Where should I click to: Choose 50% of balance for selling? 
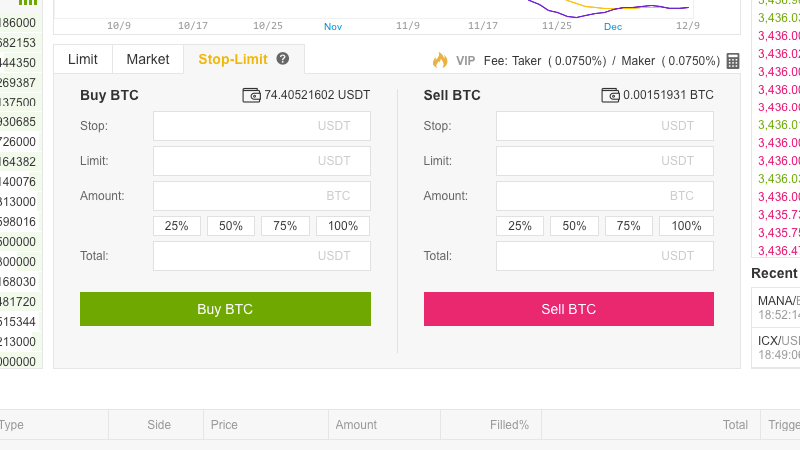click(574, 226)
